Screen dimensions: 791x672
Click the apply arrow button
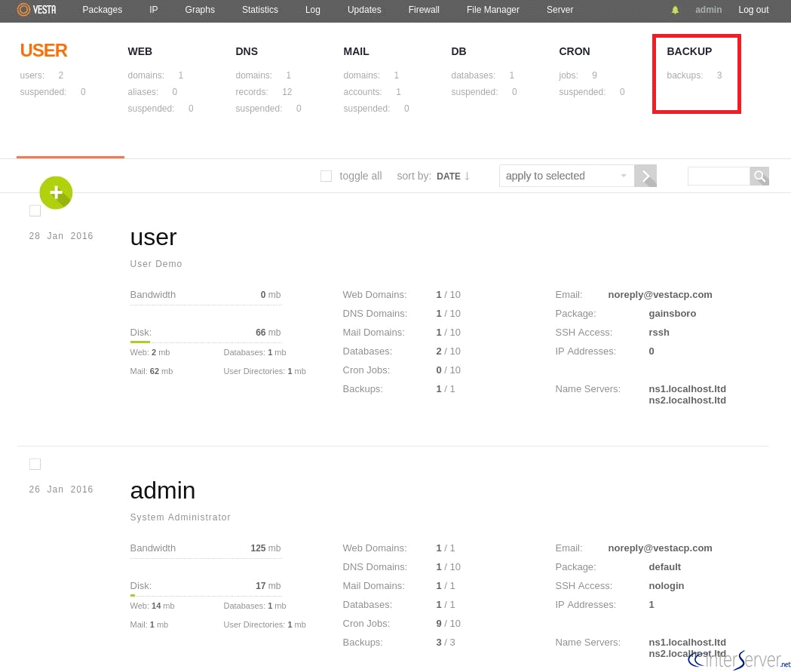tap(645, 176)
